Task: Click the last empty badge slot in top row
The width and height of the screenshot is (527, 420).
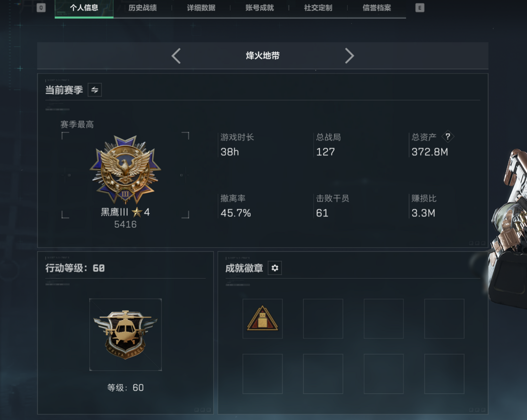Action: click(x=445, y=319)
